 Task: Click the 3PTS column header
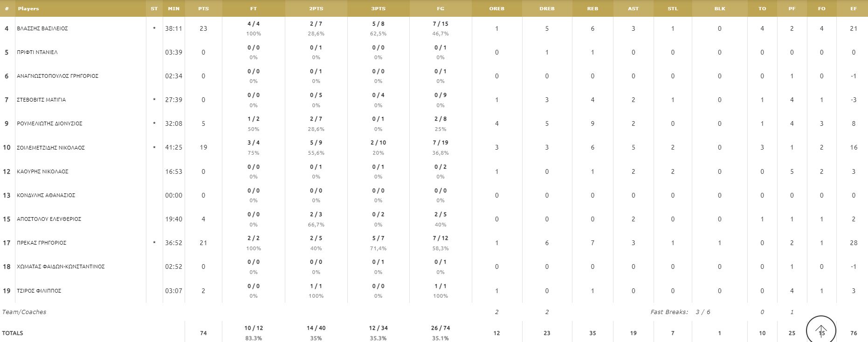[378, 8]
